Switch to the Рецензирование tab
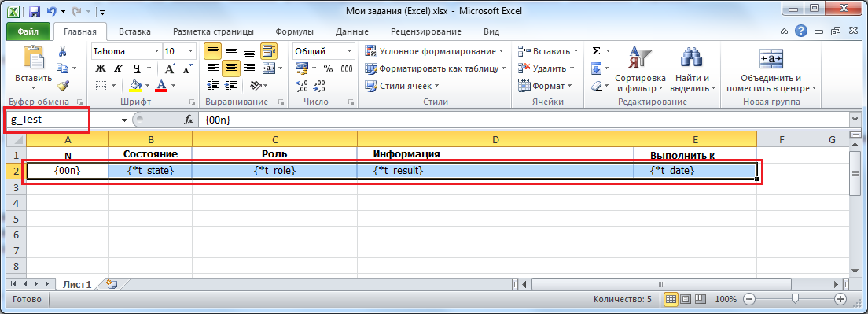The height and width of the screenshot is (314, 868). click(x=425, y=31)
